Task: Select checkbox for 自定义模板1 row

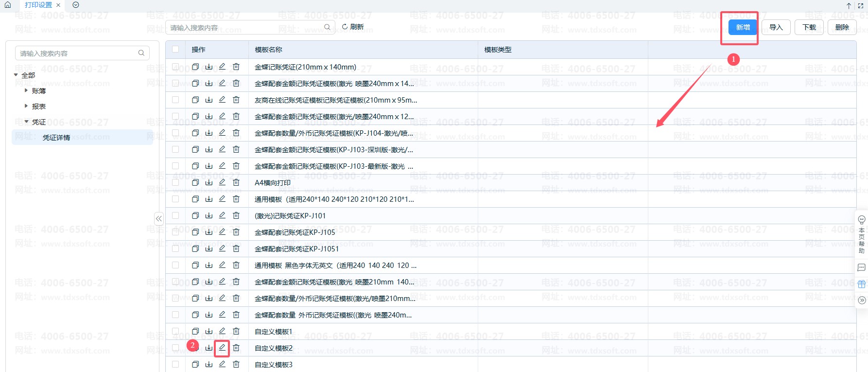Action: (x=175, y=331)
